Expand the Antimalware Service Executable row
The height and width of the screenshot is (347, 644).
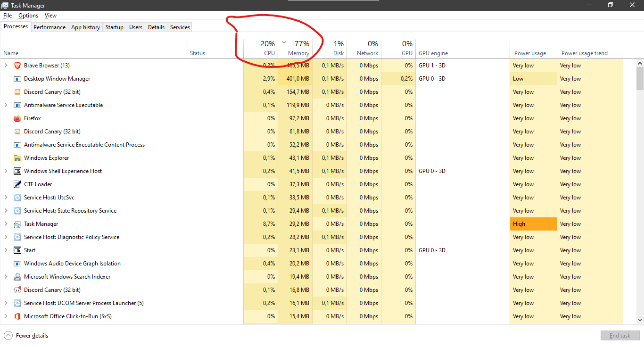[x=6, y=105]
